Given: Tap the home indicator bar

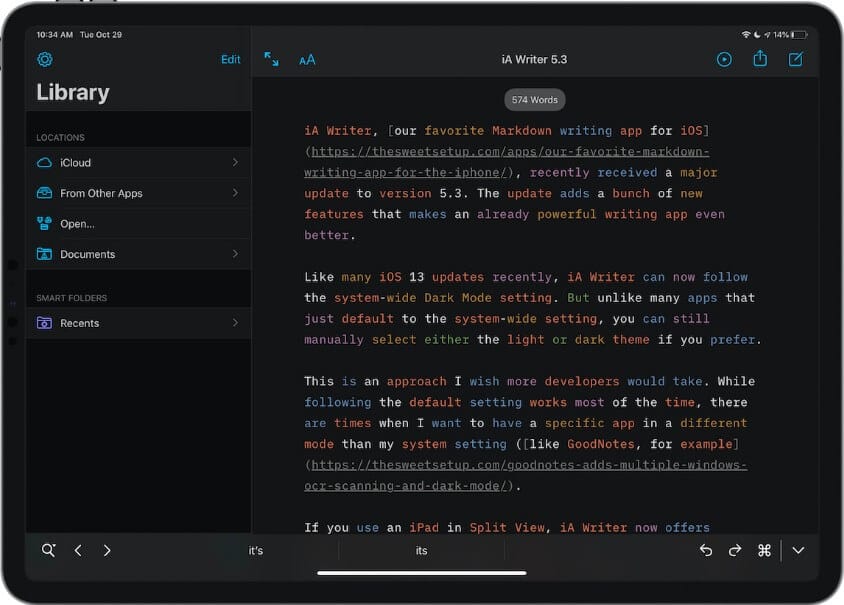Looking at the screenshot, I should [421, 573].
